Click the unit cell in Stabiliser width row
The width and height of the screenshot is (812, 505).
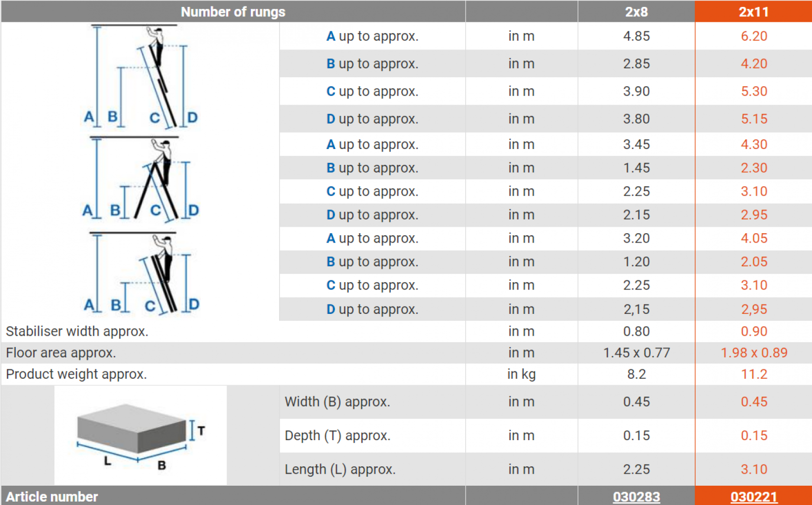[x=521, y=331]
